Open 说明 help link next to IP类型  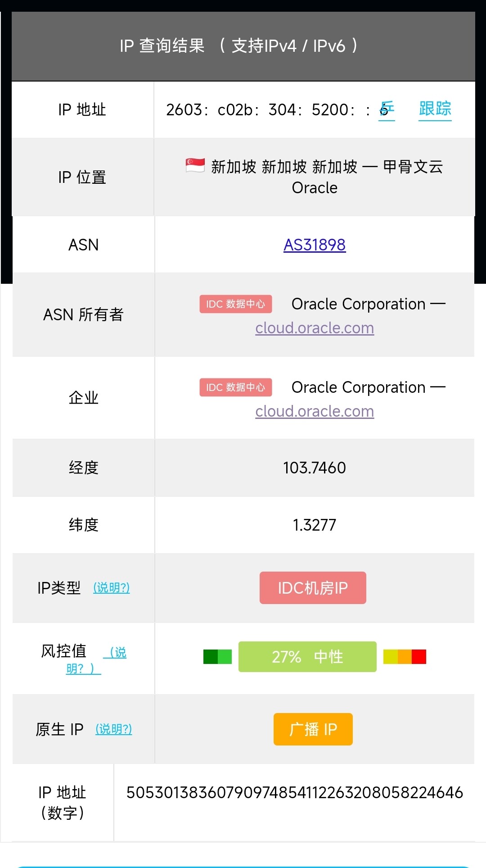click(112, 588)
